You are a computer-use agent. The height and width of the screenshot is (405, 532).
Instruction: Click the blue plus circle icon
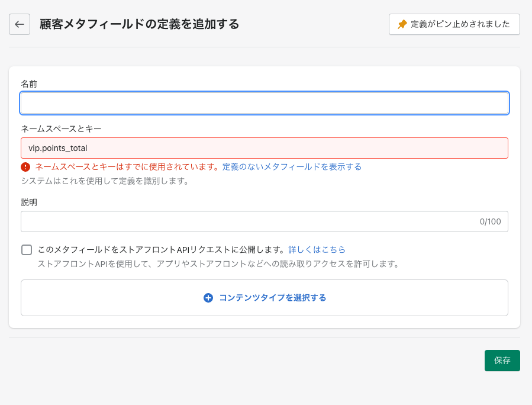point(208,298)
